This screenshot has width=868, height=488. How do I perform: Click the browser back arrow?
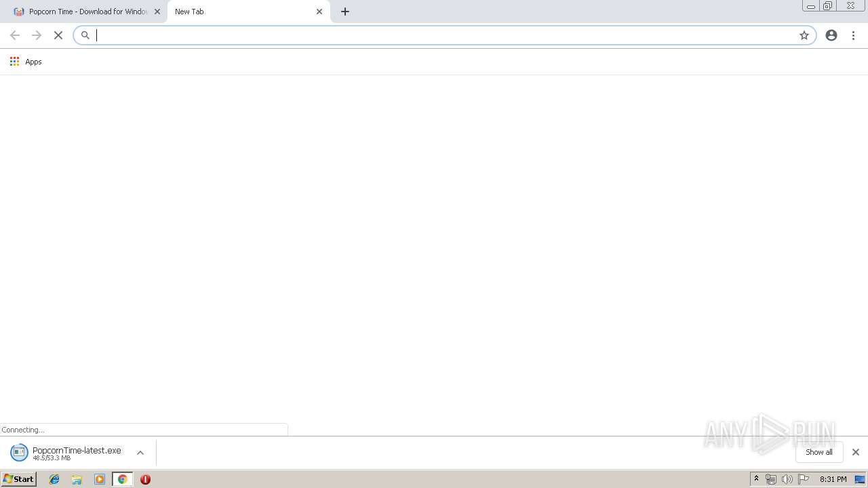15,35
